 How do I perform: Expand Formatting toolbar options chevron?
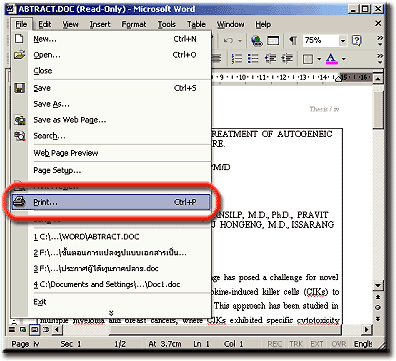[x=379, y=59]
